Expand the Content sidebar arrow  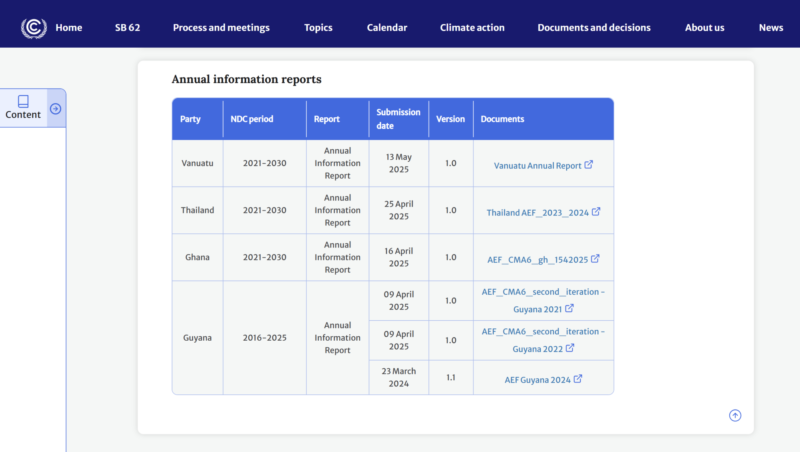[56, 108]
